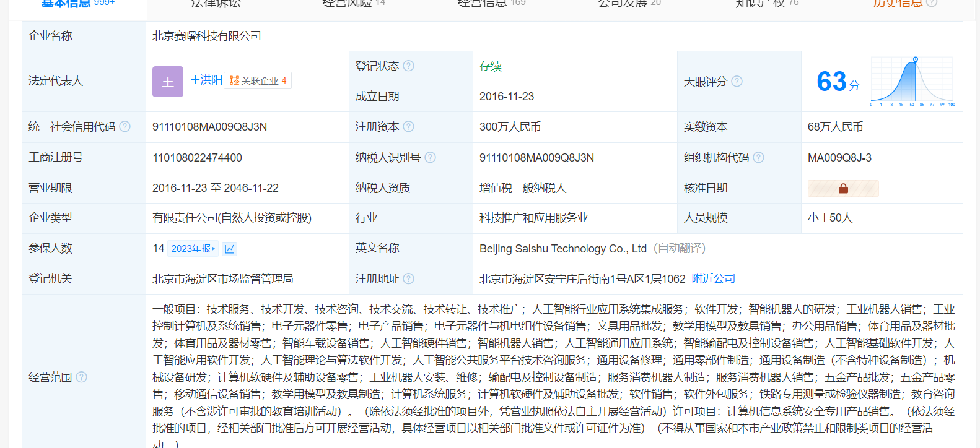
Task: Open the 组织机构代码 help icon
Action: pos(758,157)
